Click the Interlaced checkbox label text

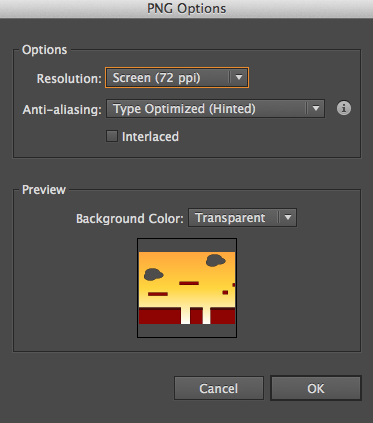[150, 137]
